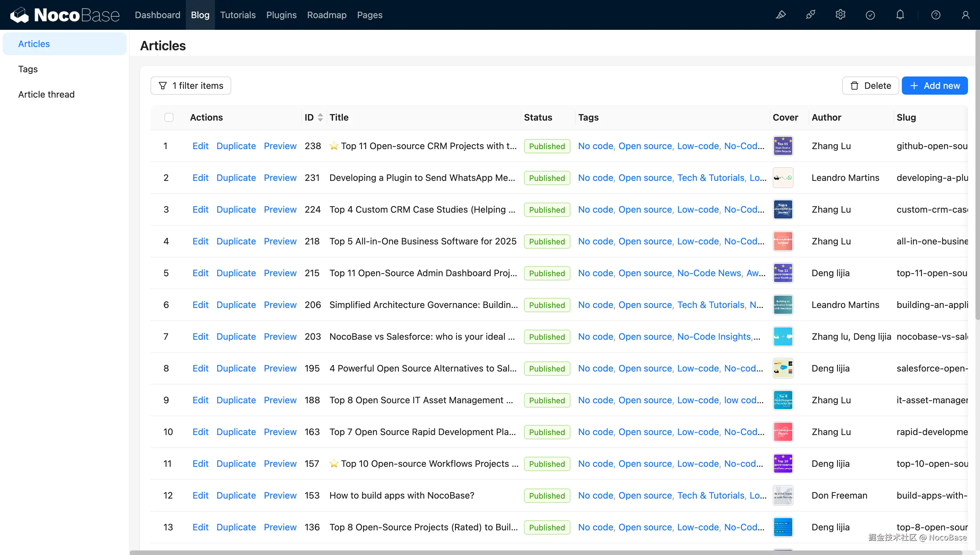
Task: Duplicate article 153 How to build apps
Action: (236, 496)
